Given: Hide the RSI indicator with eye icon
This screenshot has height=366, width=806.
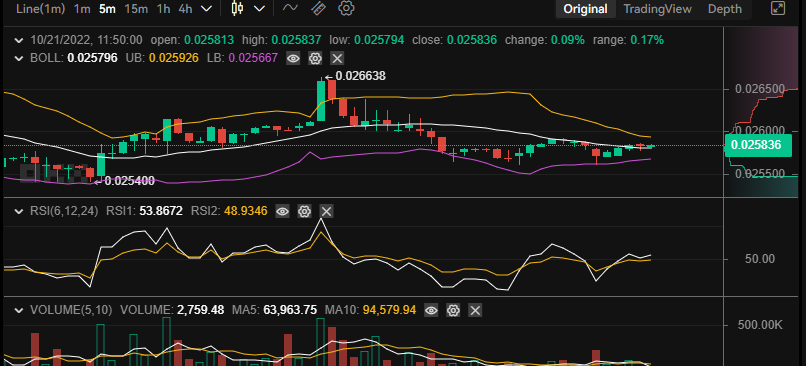Looking at the screenshot, I should point(283,211).
